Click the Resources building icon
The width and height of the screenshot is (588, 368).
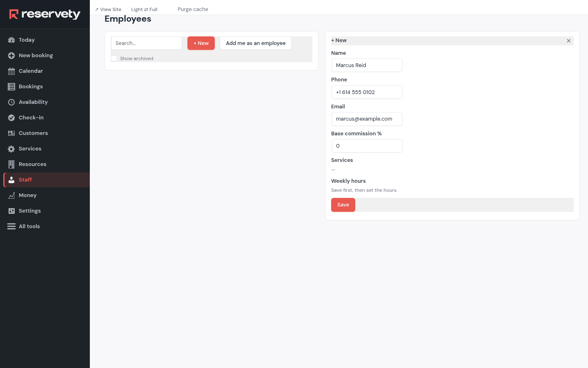11,164
